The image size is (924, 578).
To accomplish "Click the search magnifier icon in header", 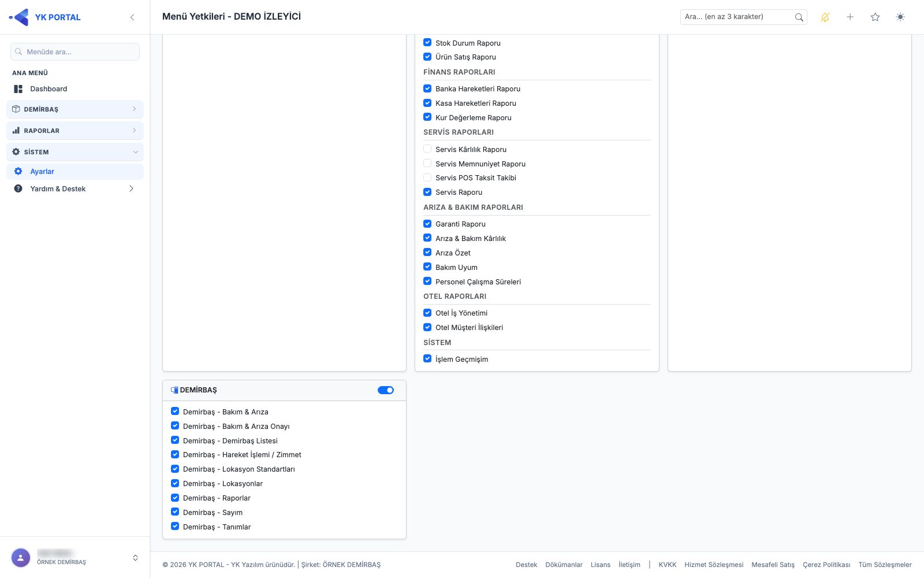I will (799, 17).
